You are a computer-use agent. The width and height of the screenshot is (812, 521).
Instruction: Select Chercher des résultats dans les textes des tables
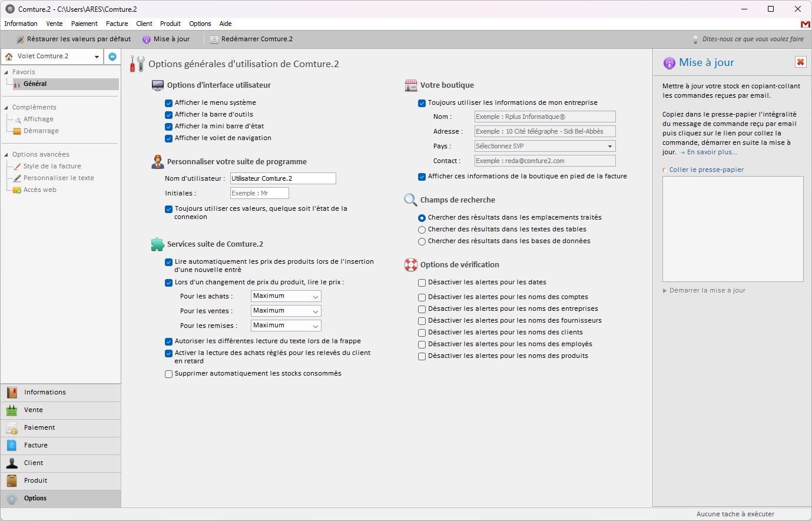point(422,229)
